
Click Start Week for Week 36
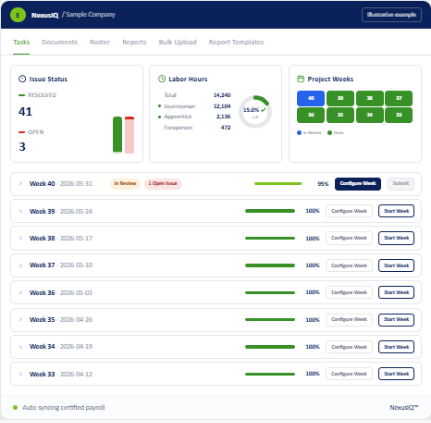(x=396, y=292)
